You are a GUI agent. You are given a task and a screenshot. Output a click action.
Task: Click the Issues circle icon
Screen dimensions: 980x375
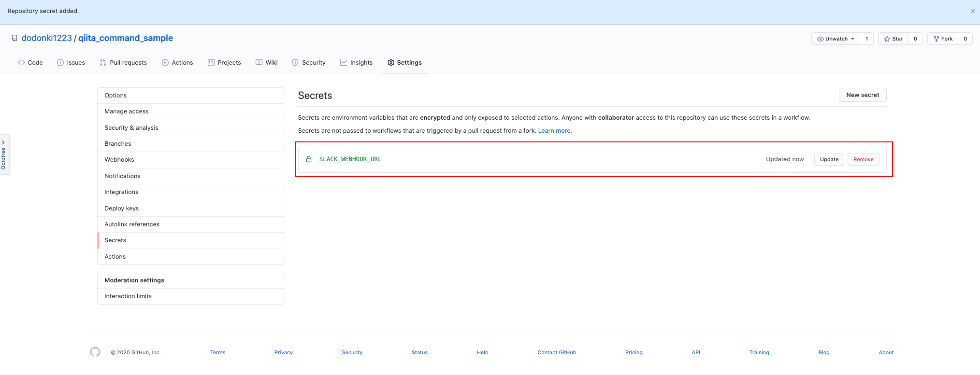(x=60, y=63)
